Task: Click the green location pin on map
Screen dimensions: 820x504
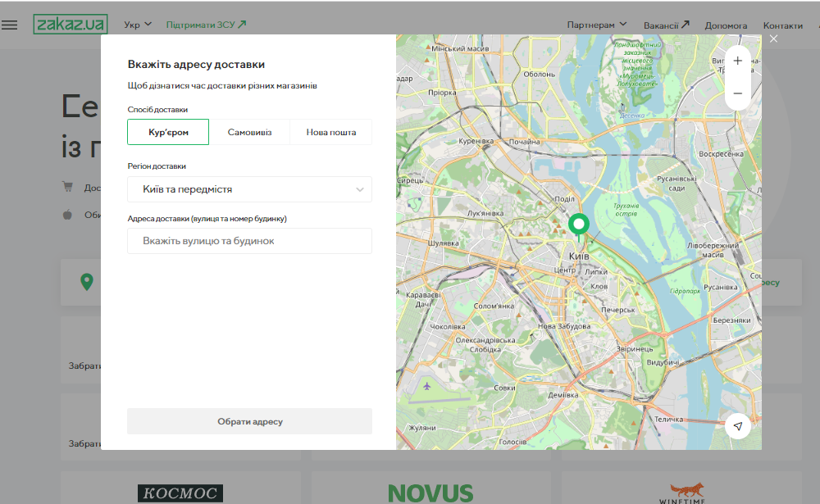Action: coord(578,226)
